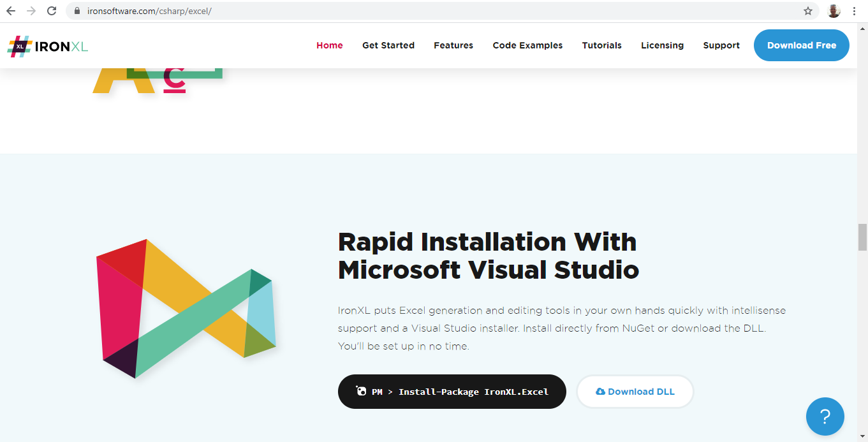
Task: Click the page vertical scrollbar thumb
Action: coord(862,237)
